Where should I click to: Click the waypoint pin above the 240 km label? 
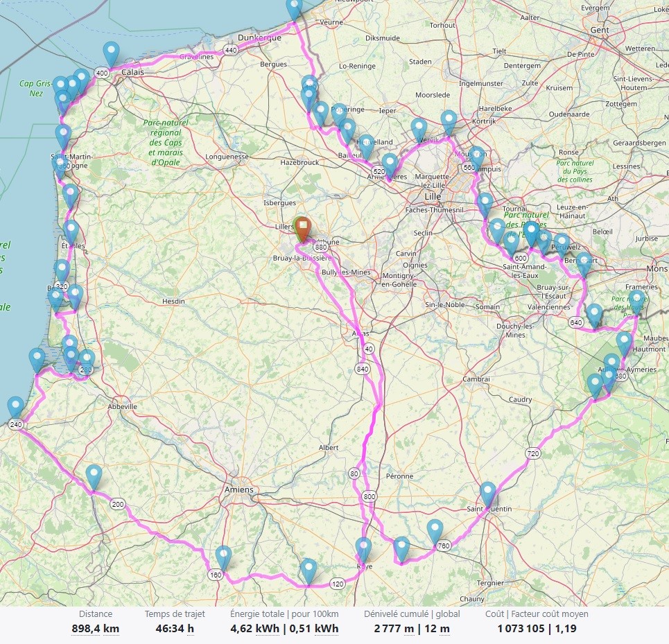pyautogui.click(x=15, y=407)
